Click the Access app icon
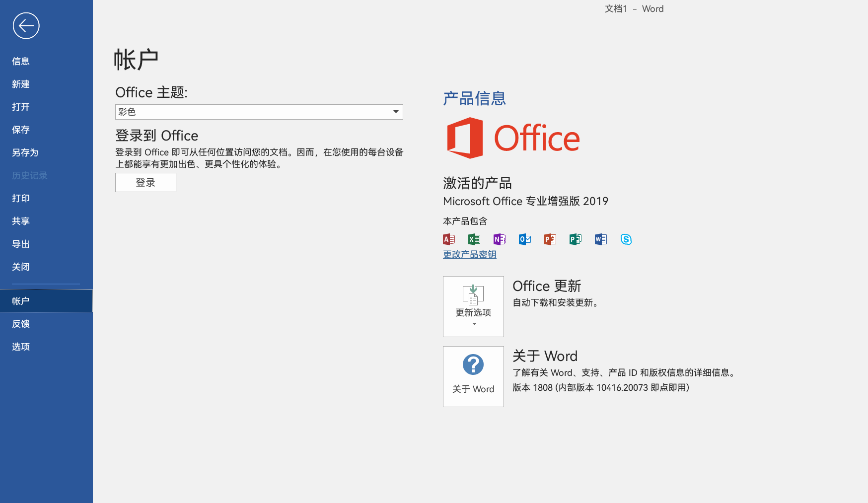The image size is (868, 503). coord(449,239)
